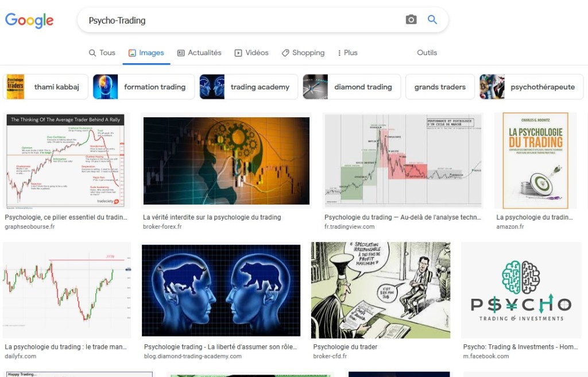The height and width of the screenshot is (377, 588).
Task: Choose the trading academy chip
Action: 249,87
